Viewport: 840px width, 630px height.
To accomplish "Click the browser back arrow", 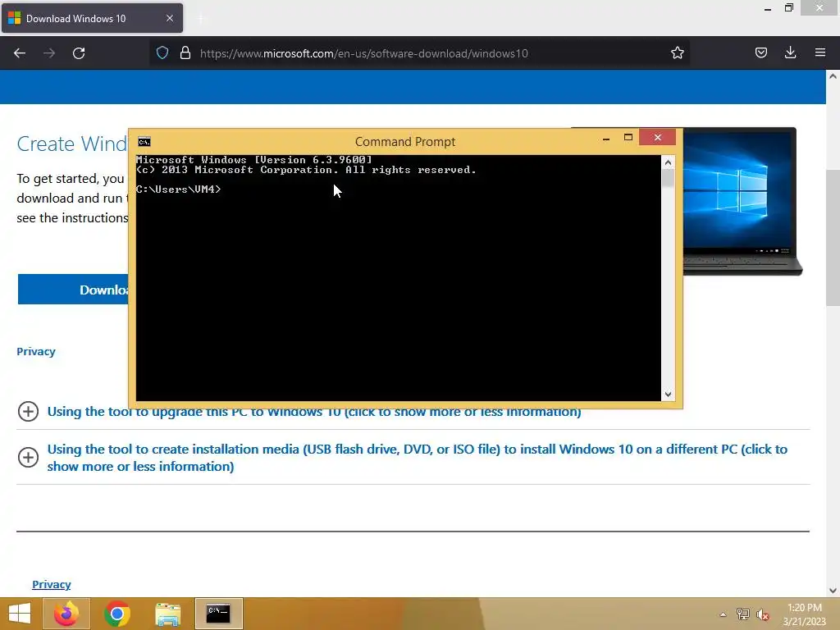I will (x=20, y=53).
